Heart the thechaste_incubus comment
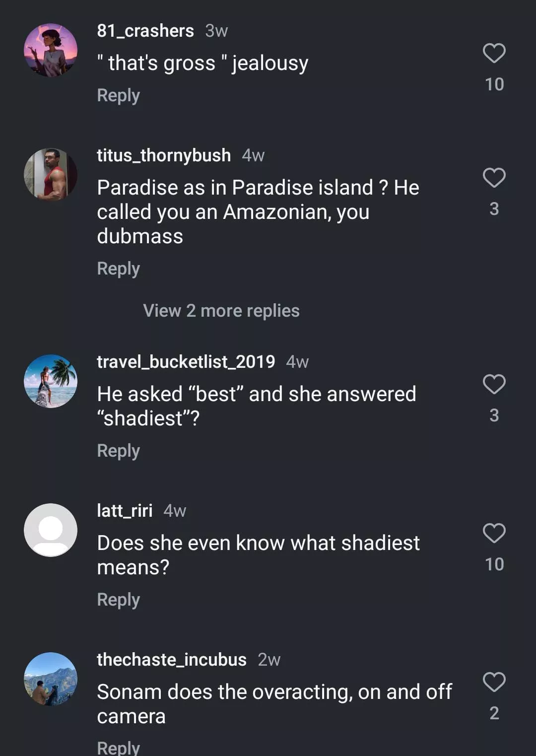This screenshot has height=756, width=536. tap(494, 683)
